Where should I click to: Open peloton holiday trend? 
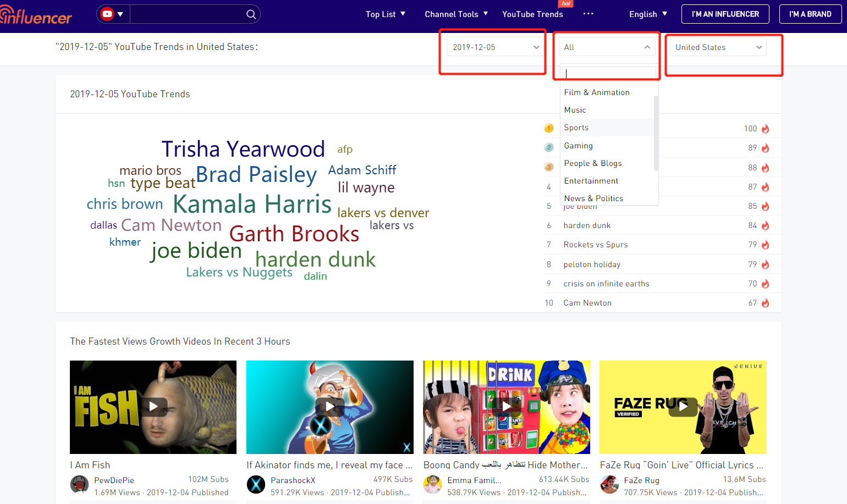592,264
